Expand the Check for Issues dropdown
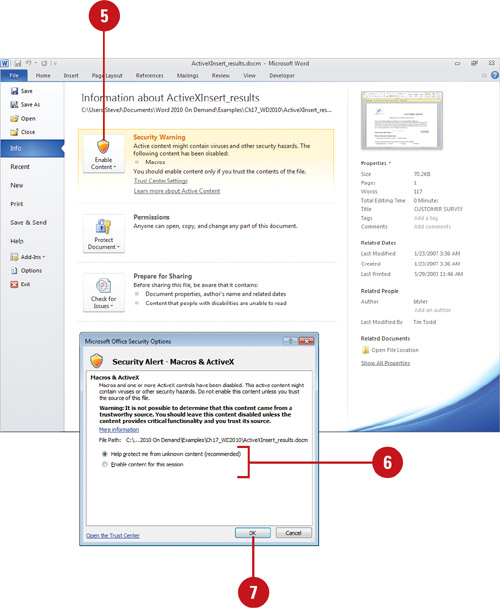 [x=104, y=293]
